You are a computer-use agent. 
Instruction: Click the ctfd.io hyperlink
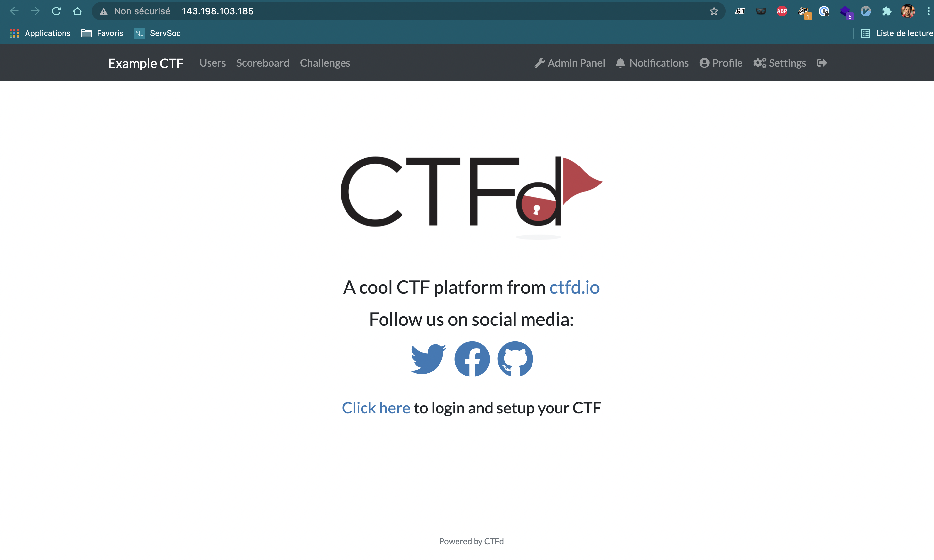click(574, 287)
